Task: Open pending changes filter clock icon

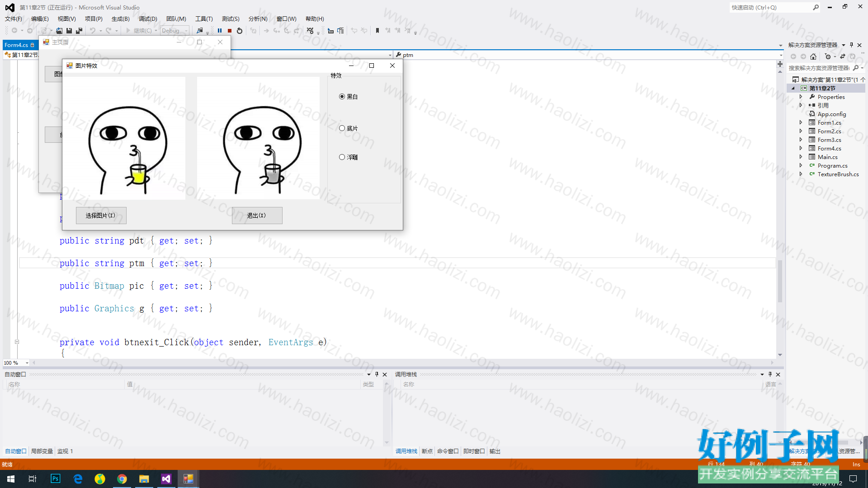Action: 828,56
